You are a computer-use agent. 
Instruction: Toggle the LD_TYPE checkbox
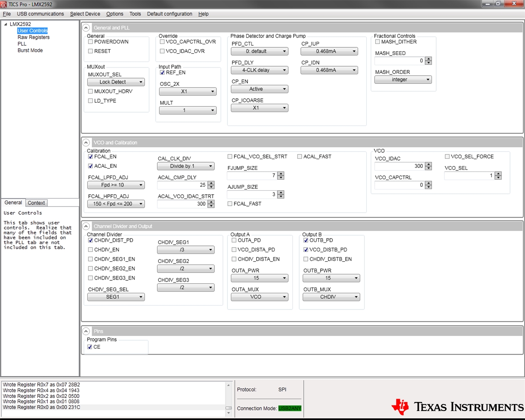pyautogui.click(x=90, y=101)
